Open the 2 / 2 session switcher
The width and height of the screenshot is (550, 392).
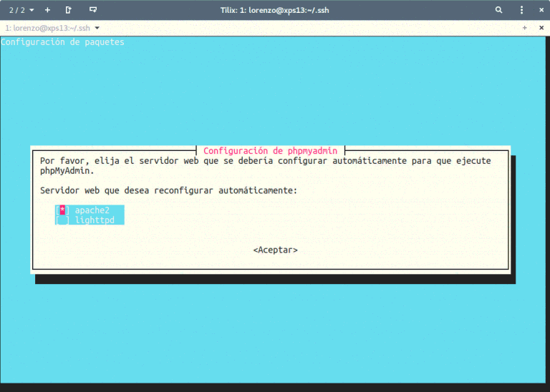(x=21, y=10)
